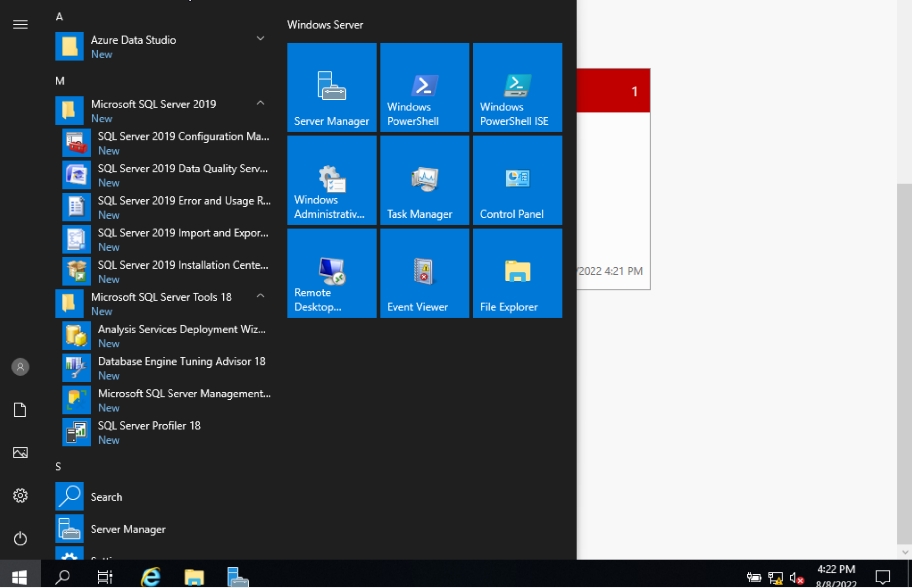Image resolution: width=912 pixels, height=588 pixels.
Task: Open SQL Server 2019 Configuration Manager icon
Action: (x=76, y=143)
